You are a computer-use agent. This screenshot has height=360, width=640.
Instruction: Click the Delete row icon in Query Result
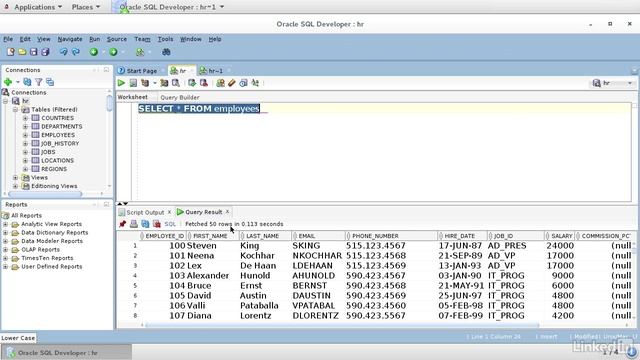tap(156, 224)
